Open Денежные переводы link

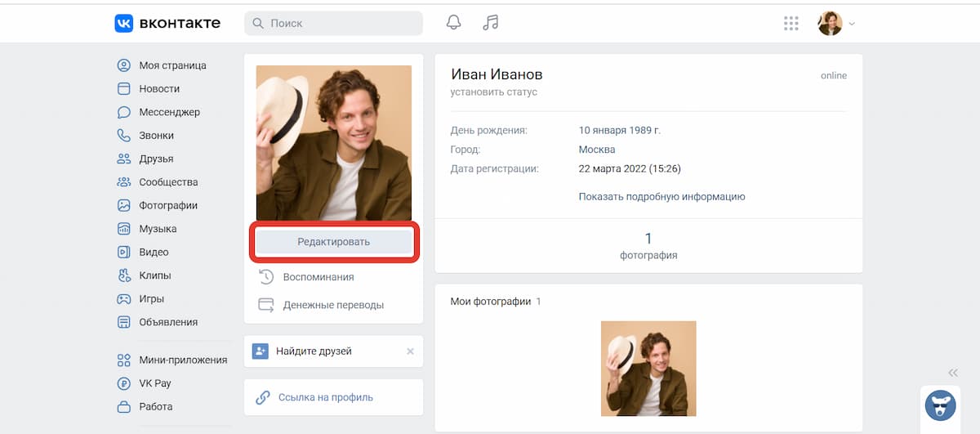coord(332,305)
